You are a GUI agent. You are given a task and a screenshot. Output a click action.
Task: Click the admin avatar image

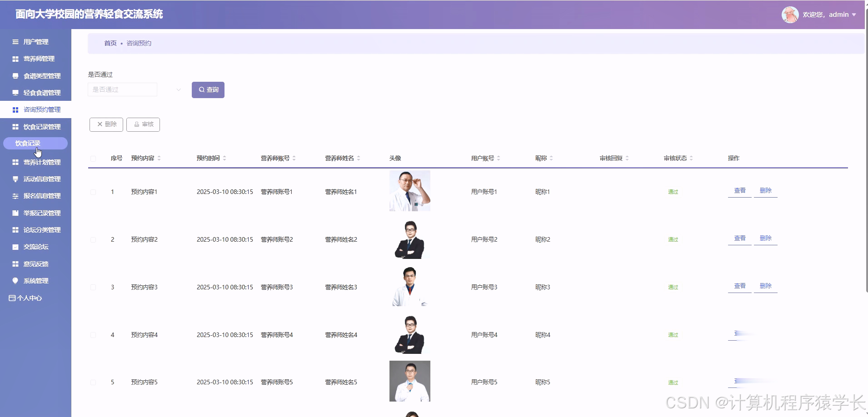coord(790,15)
